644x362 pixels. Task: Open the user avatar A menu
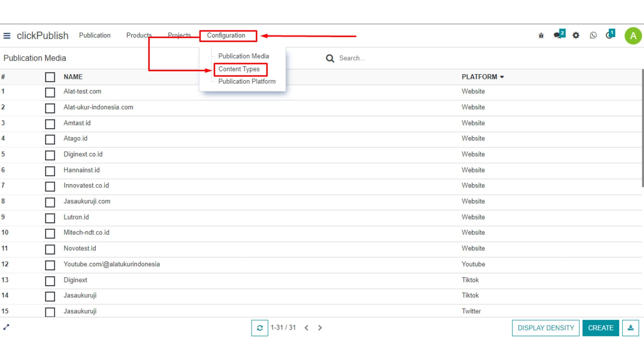[x=633, y=36]
